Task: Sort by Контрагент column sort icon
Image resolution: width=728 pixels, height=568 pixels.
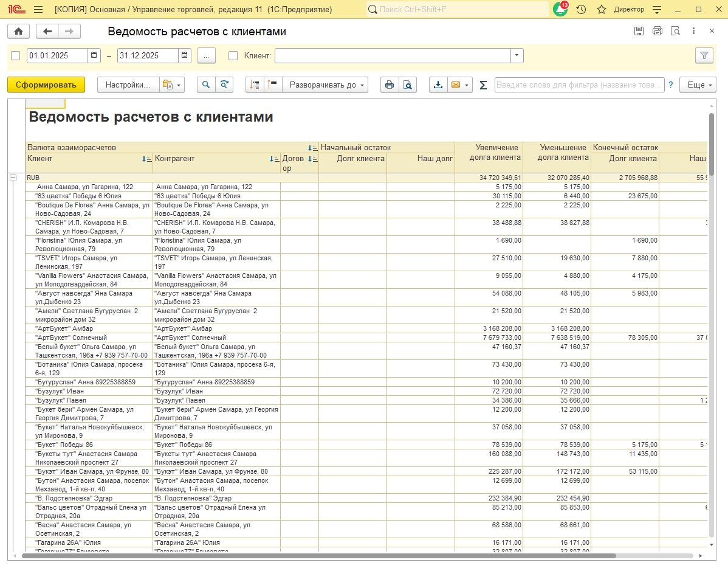Action: click(x=275, y=159)
